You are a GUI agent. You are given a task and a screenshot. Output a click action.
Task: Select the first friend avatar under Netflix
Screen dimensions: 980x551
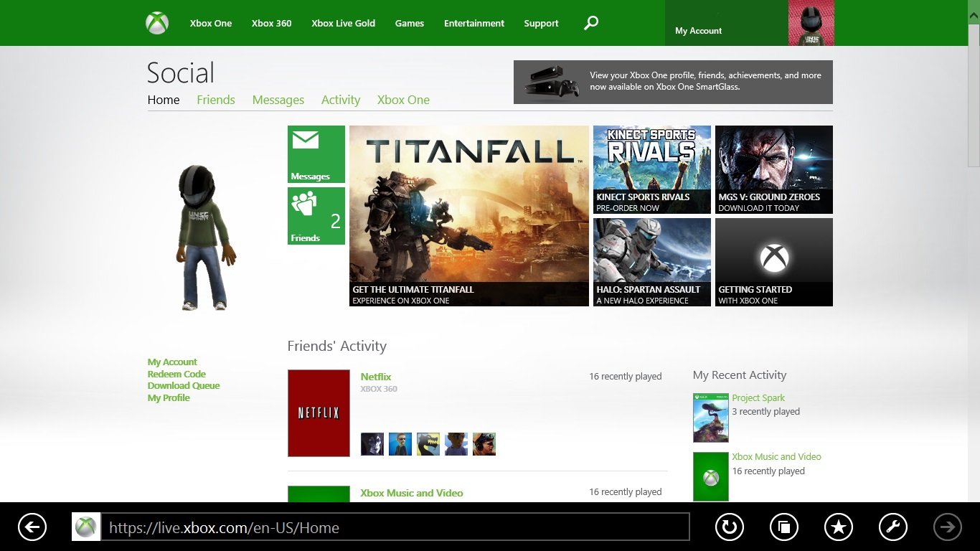pyautogui.click(x=372, y=444)
